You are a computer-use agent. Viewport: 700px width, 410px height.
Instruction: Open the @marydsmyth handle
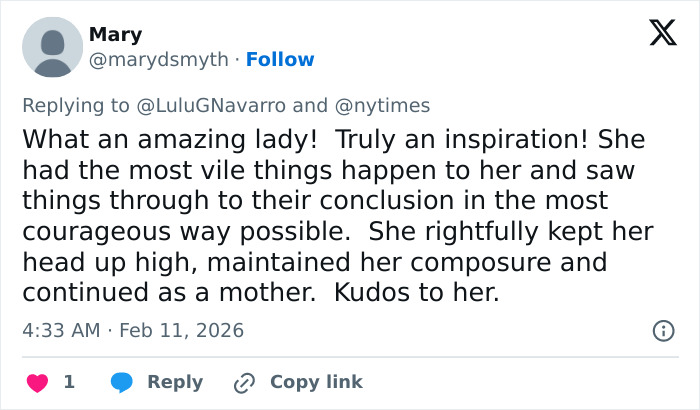pos(159,60)
